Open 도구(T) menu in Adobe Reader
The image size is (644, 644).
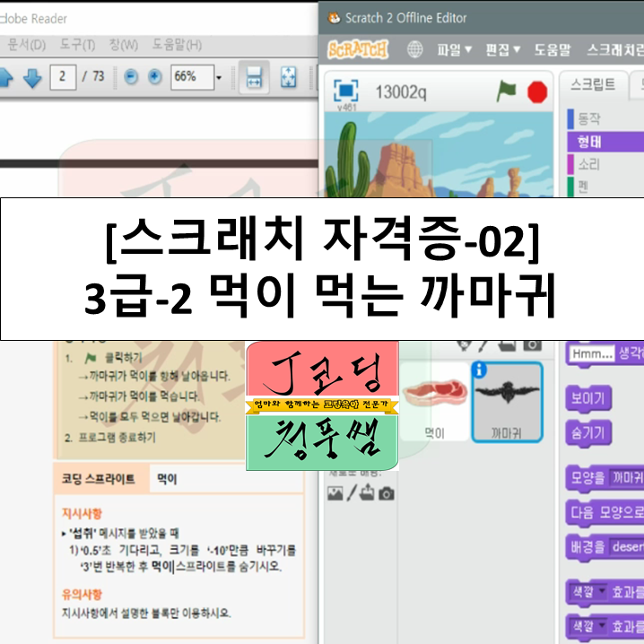click(77, 44)
